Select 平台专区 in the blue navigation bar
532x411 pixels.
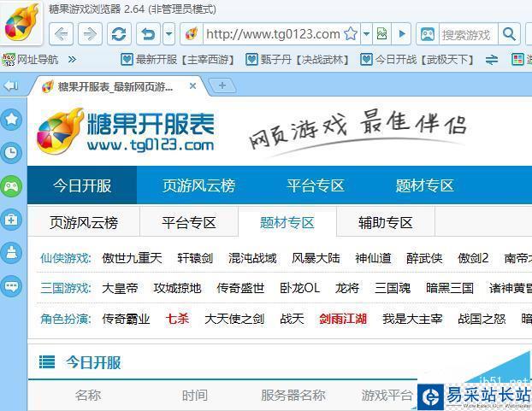click(316, 185)
